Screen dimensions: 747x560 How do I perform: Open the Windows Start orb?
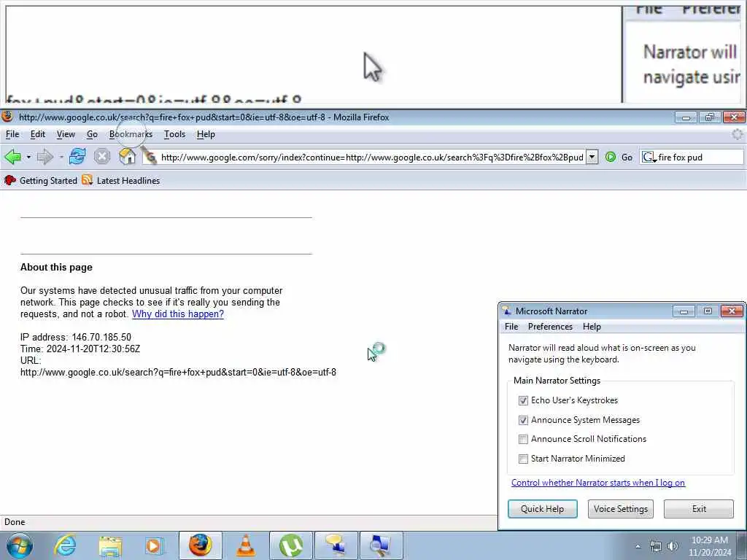(x=20, y=545)
